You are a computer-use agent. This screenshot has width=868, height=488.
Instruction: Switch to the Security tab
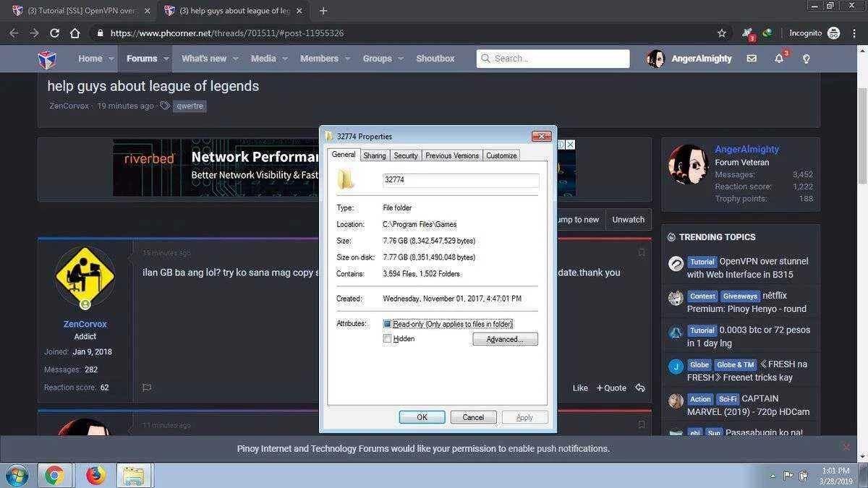tap(406, 155)
